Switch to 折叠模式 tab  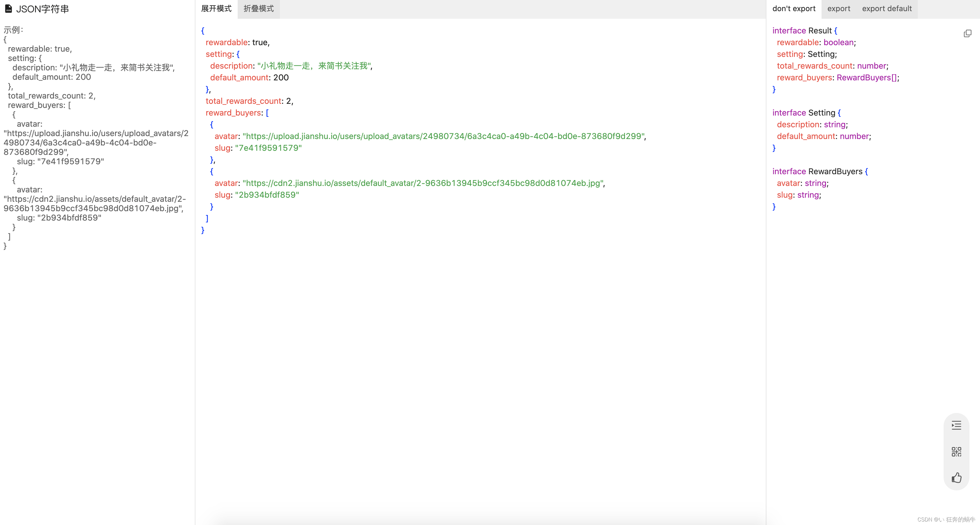[258, 9]
